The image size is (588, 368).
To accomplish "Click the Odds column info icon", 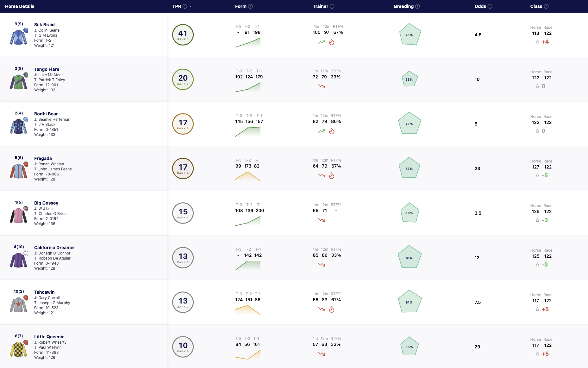I will click(490, 6).
